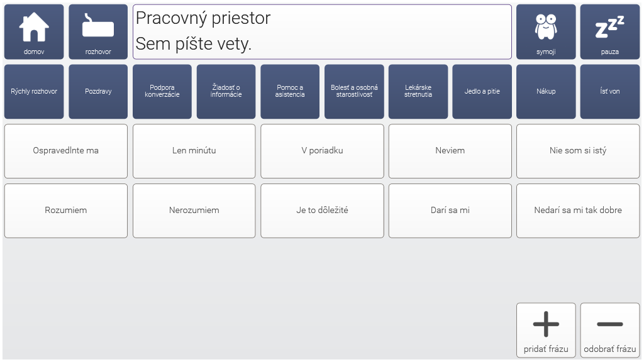Select Podpora konverzácie category
644x362 pixels.
coord(162,92)
